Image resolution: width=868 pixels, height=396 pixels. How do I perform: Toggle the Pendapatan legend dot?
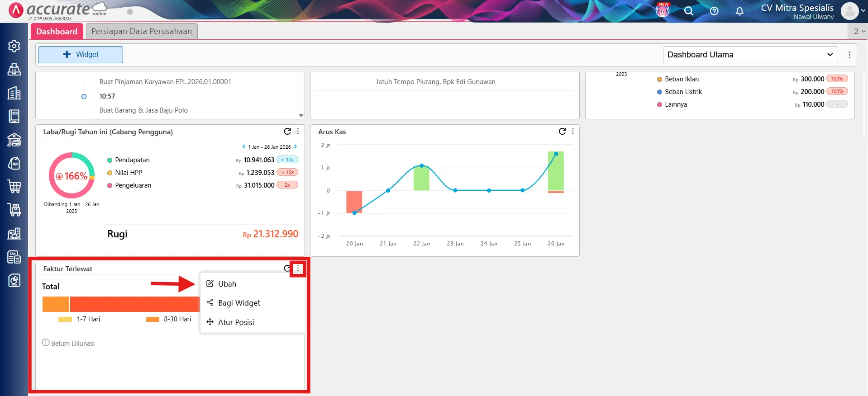[x=110, y=160]
